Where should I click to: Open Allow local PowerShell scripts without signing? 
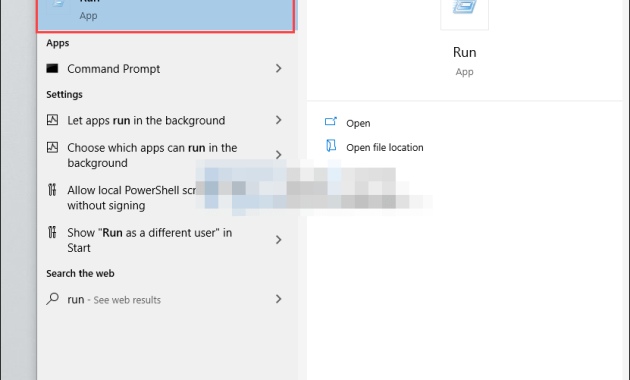(166, 198)
